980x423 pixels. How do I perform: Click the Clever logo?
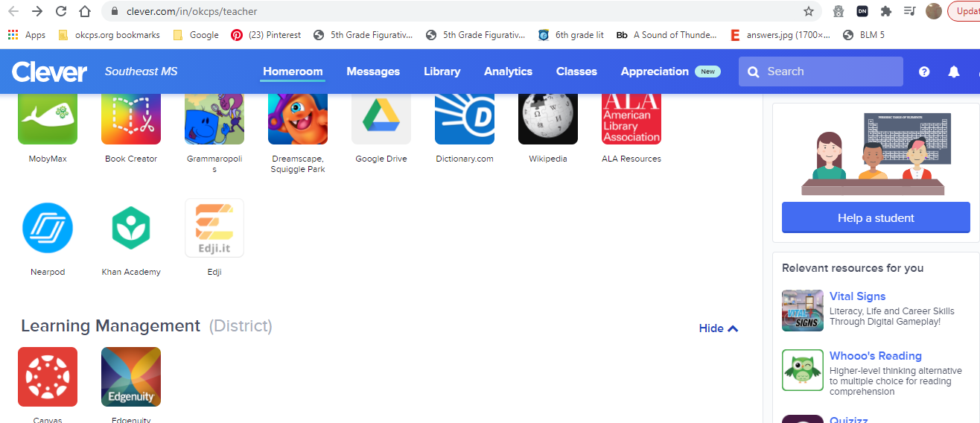(x=50, y=71)
